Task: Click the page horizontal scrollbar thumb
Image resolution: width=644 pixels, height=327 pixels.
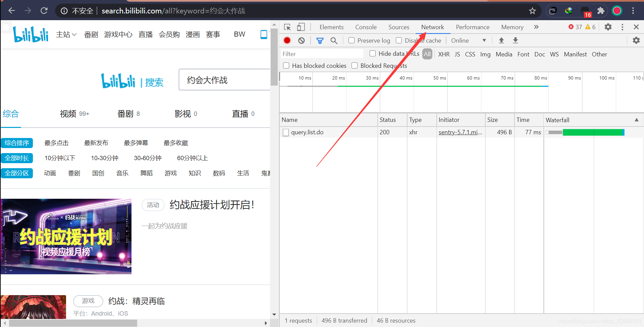Action: pos(73,323)
